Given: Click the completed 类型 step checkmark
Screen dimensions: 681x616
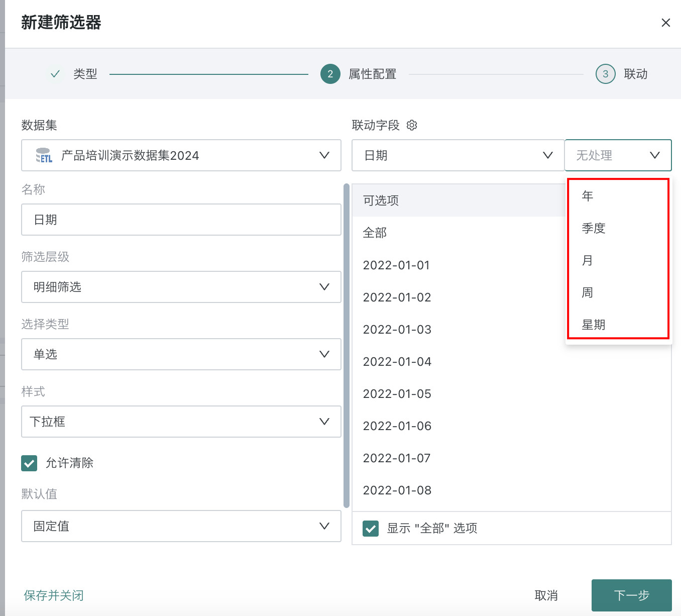Looking at the screenshot, I should pyautogui.click(x=55, y=74).
